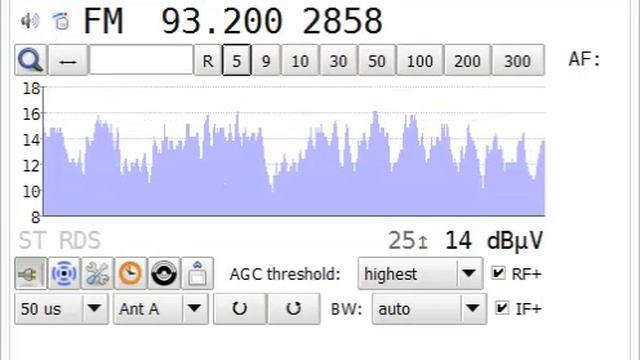Viewport: 640px width, 360px height.
Task: Select the 9 step button
Action: [266, 60]
